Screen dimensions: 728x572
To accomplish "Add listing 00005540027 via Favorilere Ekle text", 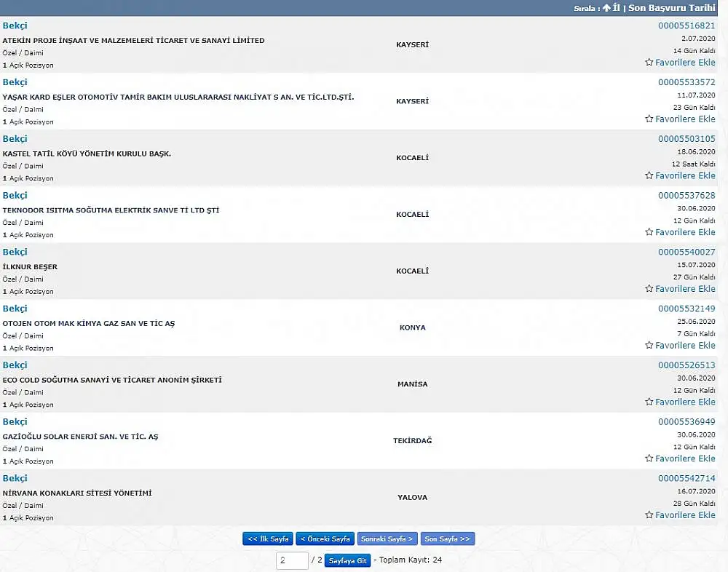I will click(685, 289).
